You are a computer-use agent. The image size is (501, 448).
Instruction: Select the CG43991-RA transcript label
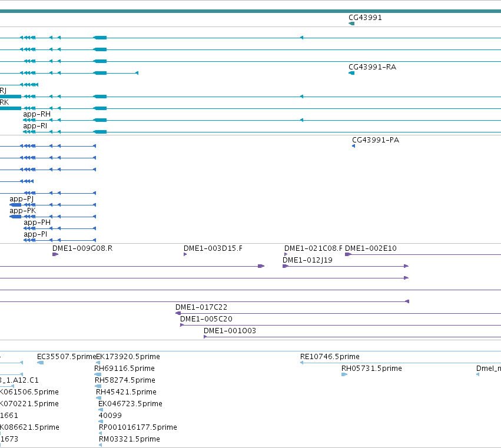tap(372, 67)
